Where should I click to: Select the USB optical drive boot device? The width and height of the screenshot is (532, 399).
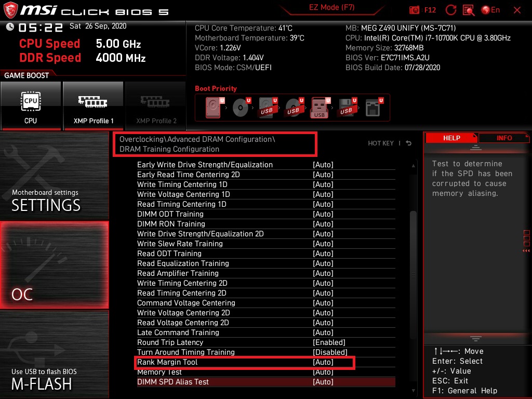(x=294, y=108)
